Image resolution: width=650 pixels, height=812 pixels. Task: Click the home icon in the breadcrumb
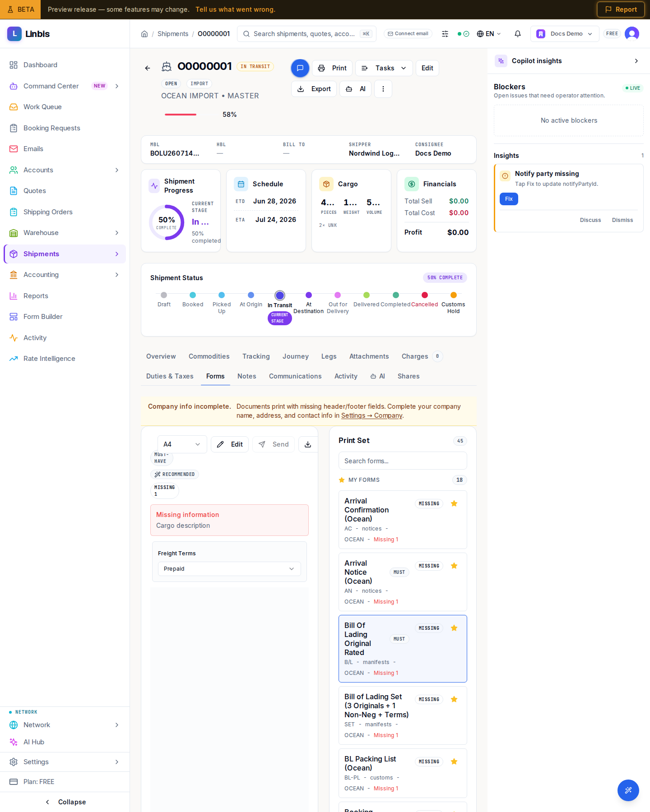pos(144,34)
